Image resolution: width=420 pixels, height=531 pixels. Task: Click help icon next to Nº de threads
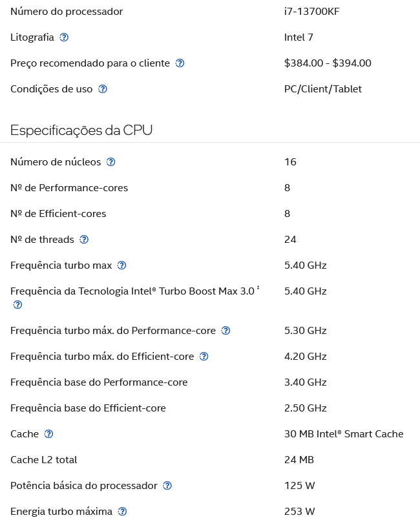point(84,240)
